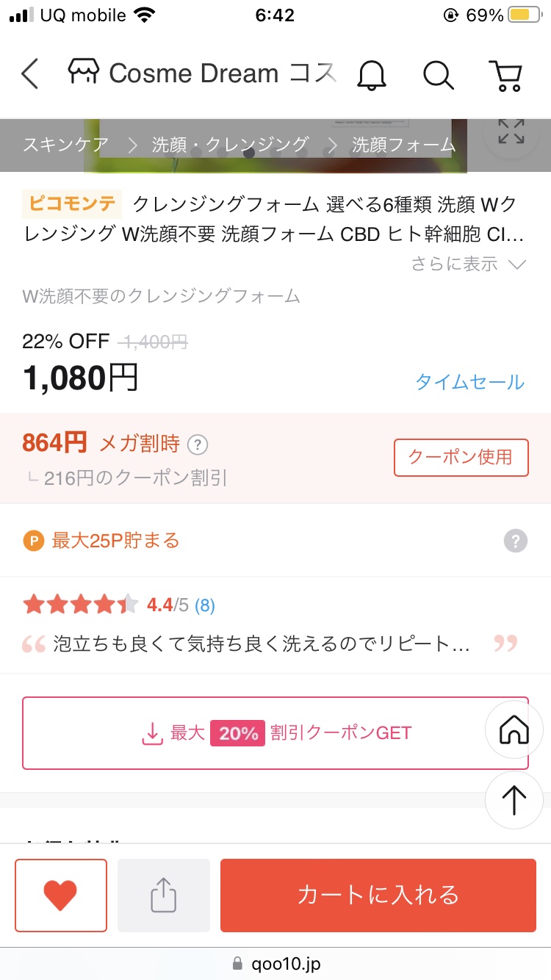Select スキンケア breadcrumb category
The image size is (551, 980).
click(66, 145)
